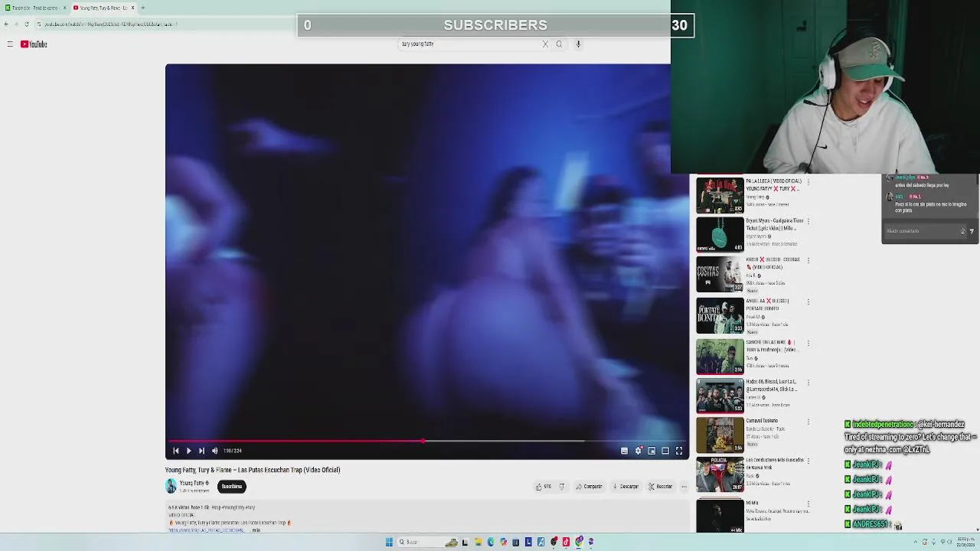Dislike the video with thumbs down
The width and height of the screenshot is (980, 551).
(562, 487)
